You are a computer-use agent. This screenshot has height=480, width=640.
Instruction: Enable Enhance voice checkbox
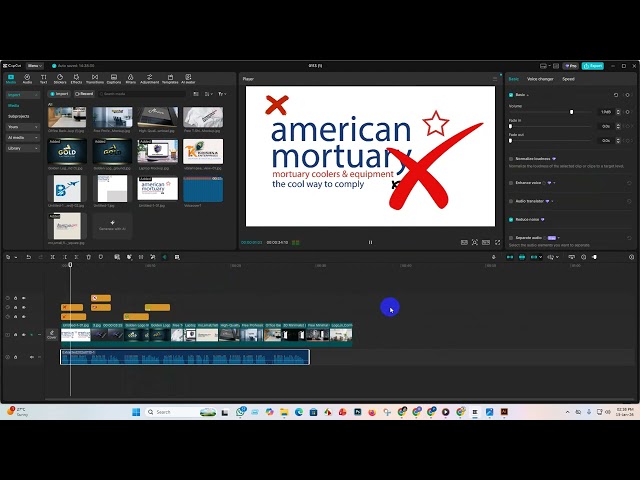[x=511, y=183]
